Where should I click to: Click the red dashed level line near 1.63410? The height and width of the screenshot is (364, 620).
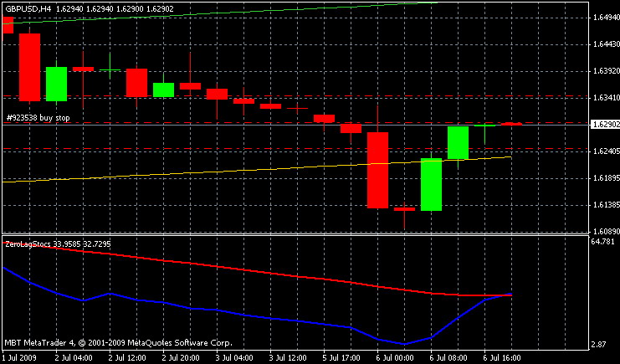[295, 95]
